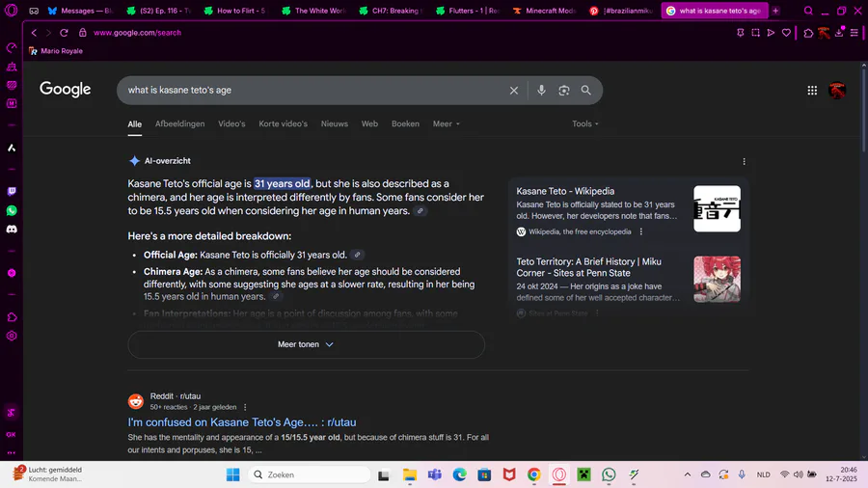
Task: Search tabs with magnifier icon
Action: pyautogui.click(x=808, y=11)
